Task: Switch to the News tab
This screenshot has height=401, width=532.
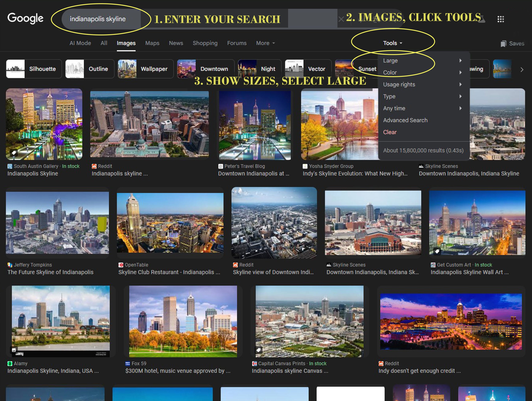Action: 176,43
